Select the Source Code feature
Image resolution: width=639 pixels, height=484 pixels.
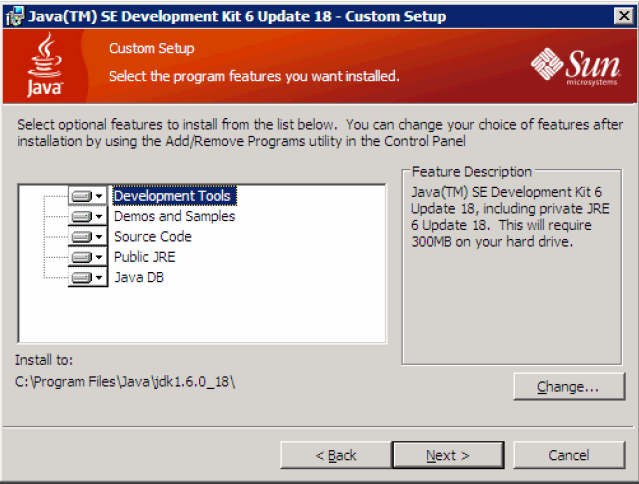pyautogui.click(x=153, y=236)
